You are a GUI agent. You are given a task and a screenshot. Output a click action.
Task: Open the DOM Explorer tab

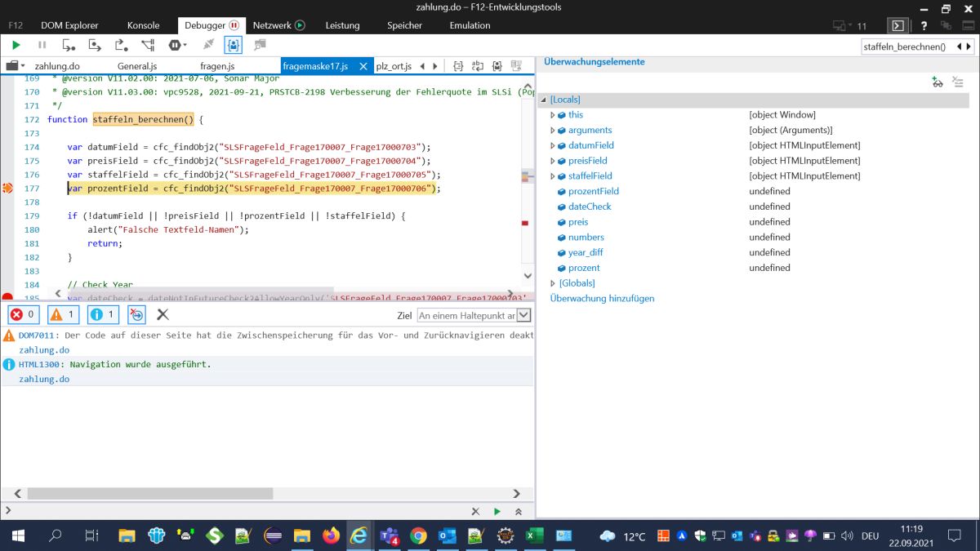[x=69, y=25]
